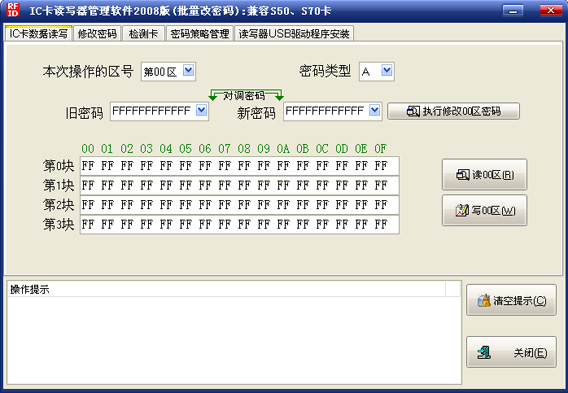Click the empty 操作提示 log list area
The width and height of the screenshot is (568, 393).
tap(234, 340)
